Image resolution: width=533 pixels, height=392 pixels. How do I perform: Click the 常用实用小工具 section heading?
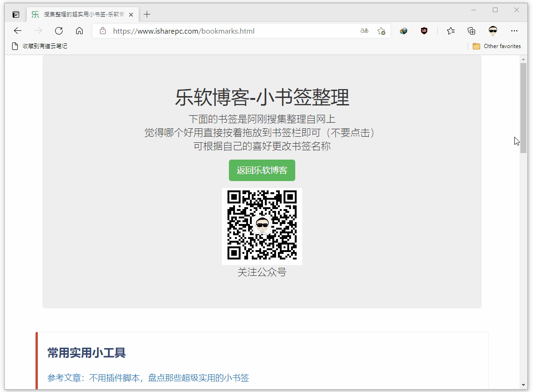coord(86,353)
